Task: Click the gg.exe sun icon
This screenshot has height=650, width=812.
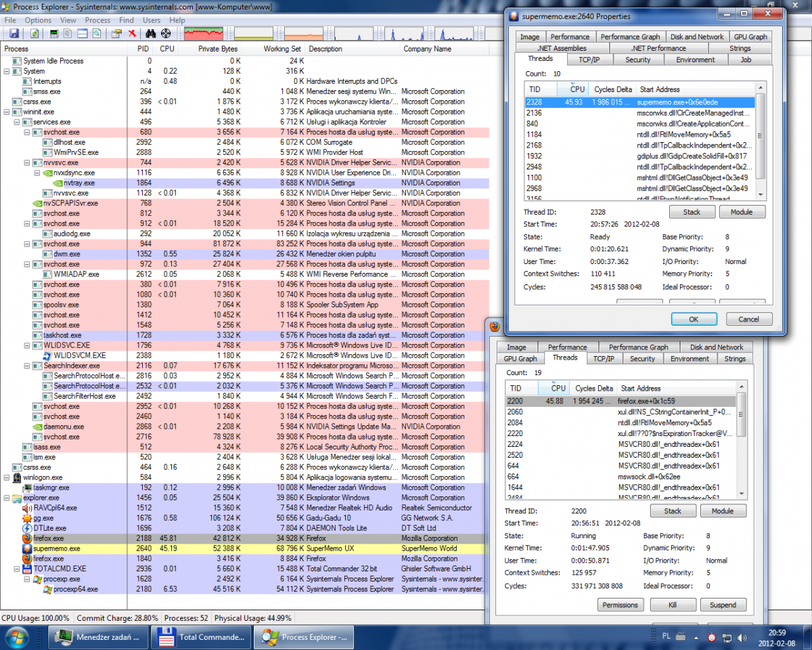Action: click(x=28, y=518)
